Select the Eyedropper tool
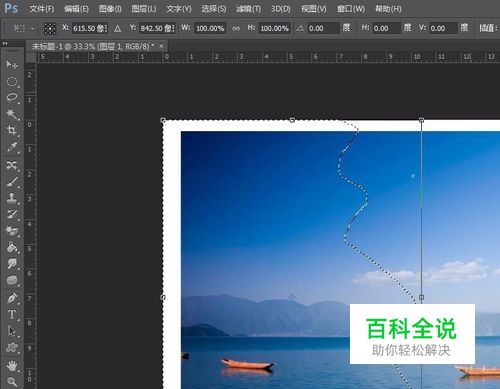This screenshot has height=389, width=500. [12, 147]
